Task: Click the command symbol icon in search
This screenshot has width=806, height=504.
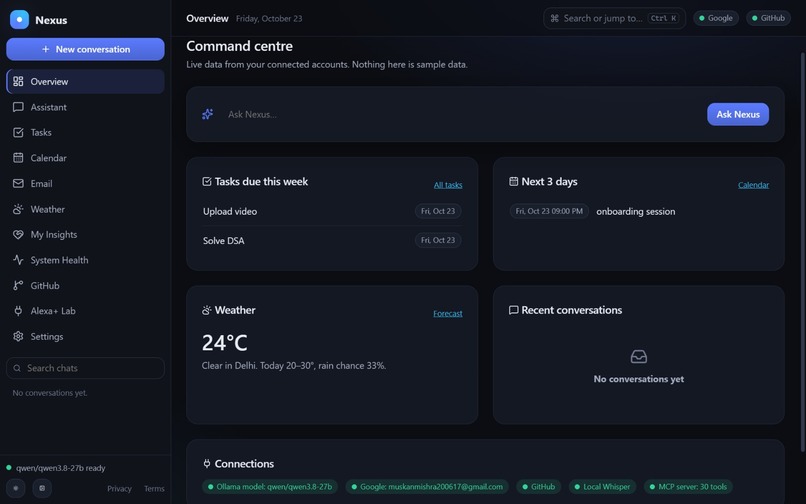Action: pos(555,19)
